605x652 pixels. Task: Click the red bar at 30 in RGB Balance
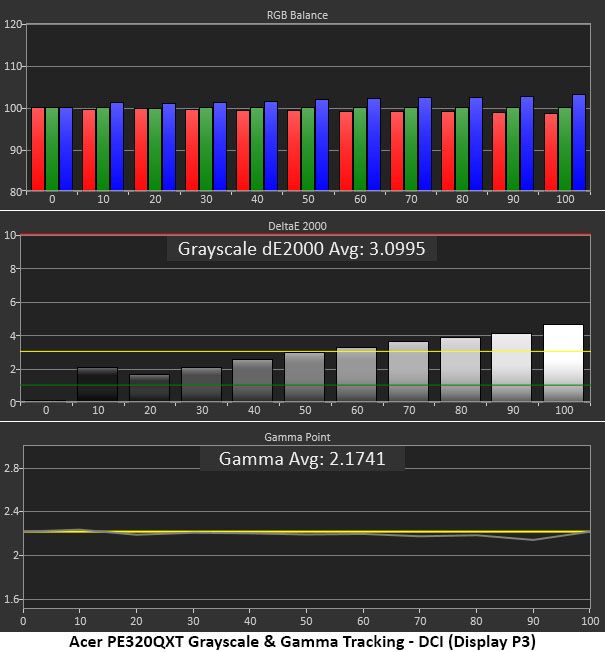pos(192,150)
